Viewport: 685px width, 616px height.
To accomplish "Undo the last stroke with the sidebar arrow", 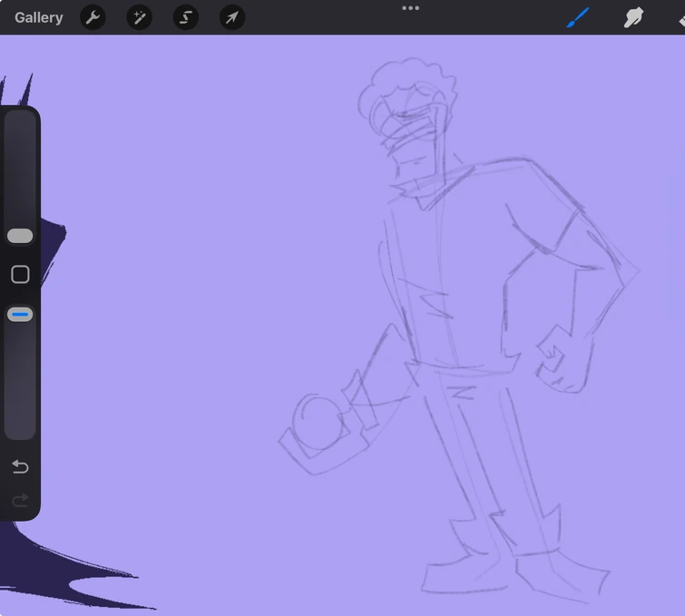I will click(20, 466).
